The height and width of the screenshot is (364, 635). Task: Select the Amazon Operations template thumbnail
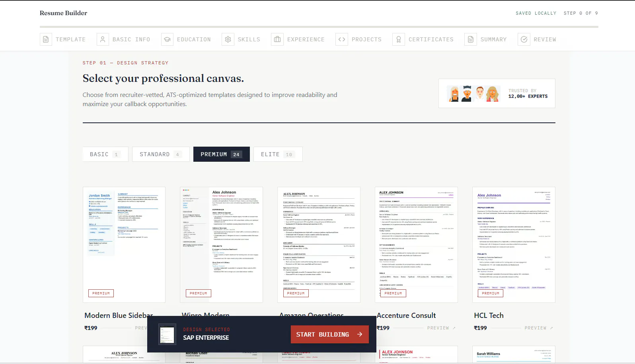(x=319, y=245)
